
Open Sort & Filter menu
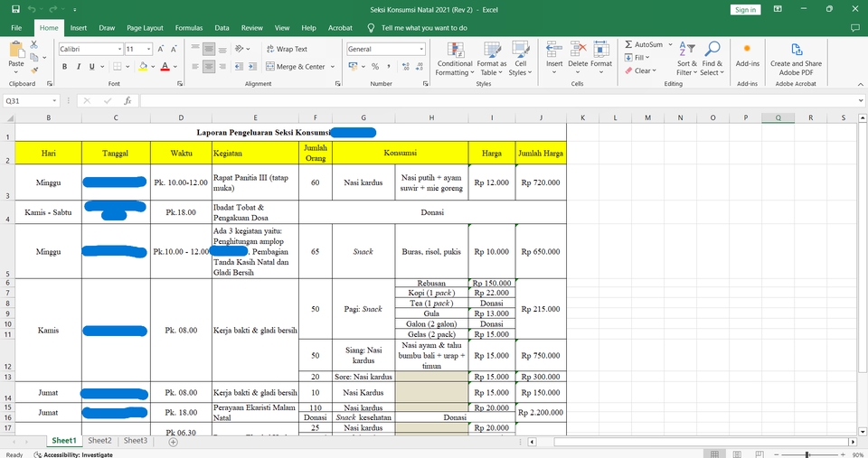coord(687,59)
